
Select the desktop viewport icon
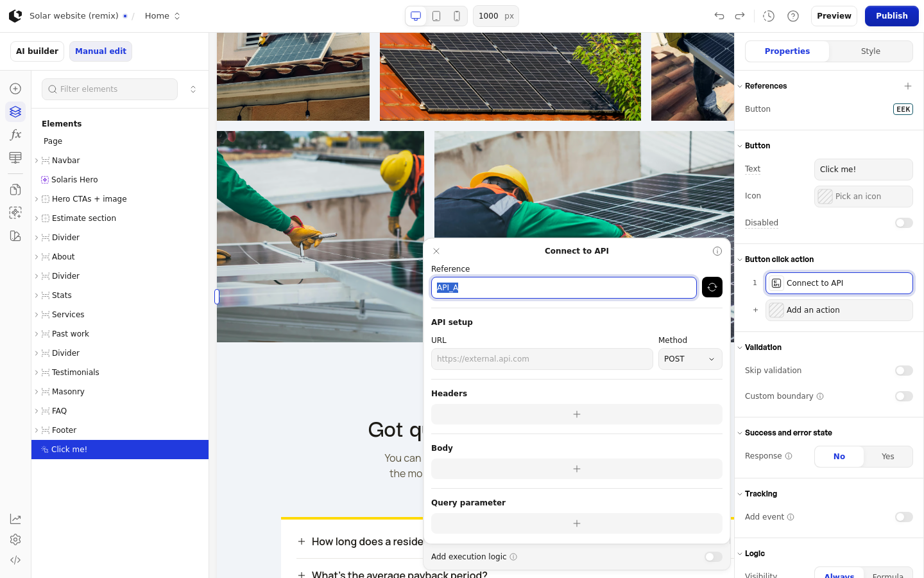[416, 16]
